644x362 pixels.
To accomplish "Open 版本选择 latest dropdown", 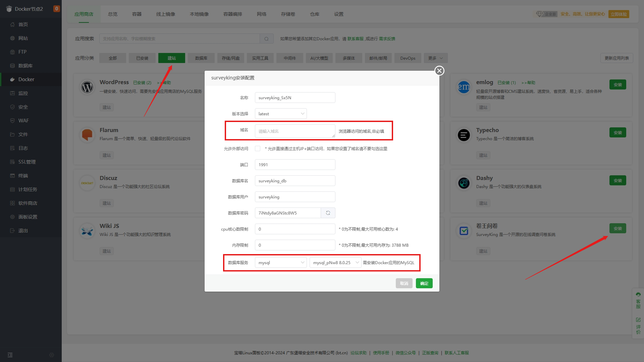I will tap(281, 114).
